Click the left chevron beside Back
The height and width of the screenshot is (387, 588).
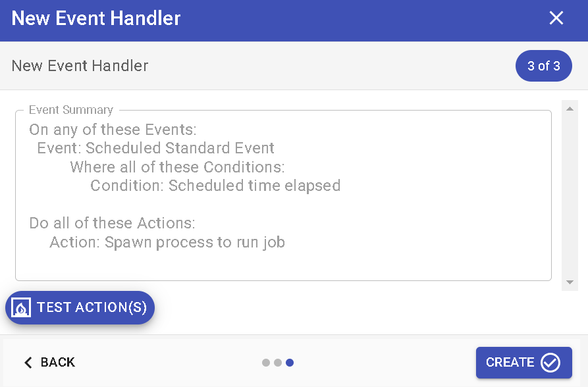[28, 363]
